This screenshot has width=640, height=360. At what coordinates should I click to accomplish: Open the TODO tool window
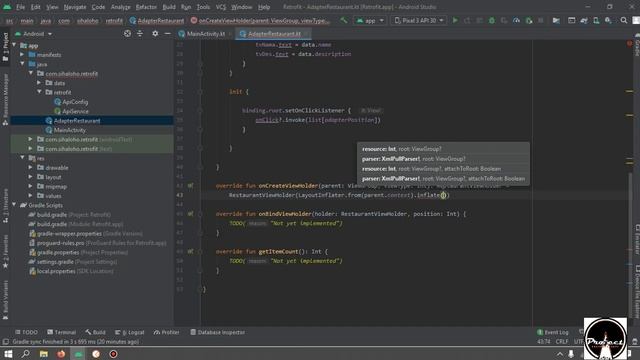(26, 332)
